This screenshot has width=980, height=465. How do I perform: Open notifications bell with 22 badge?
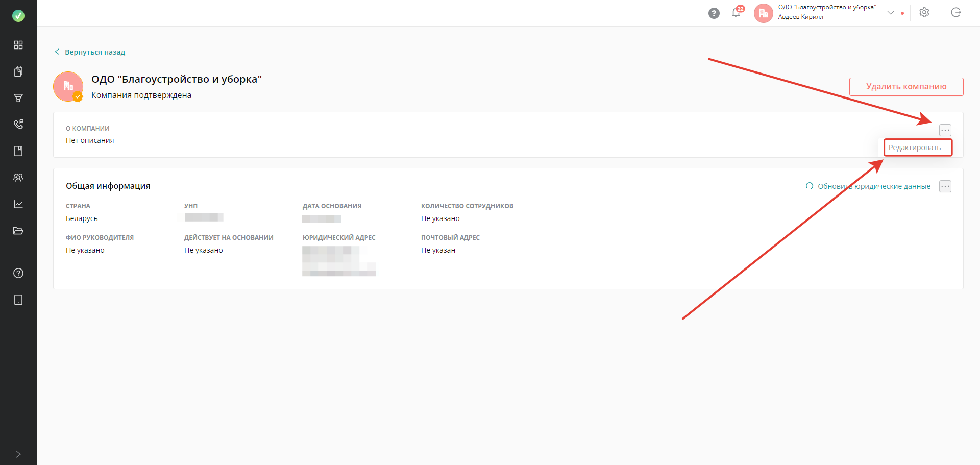coord(737,12)
